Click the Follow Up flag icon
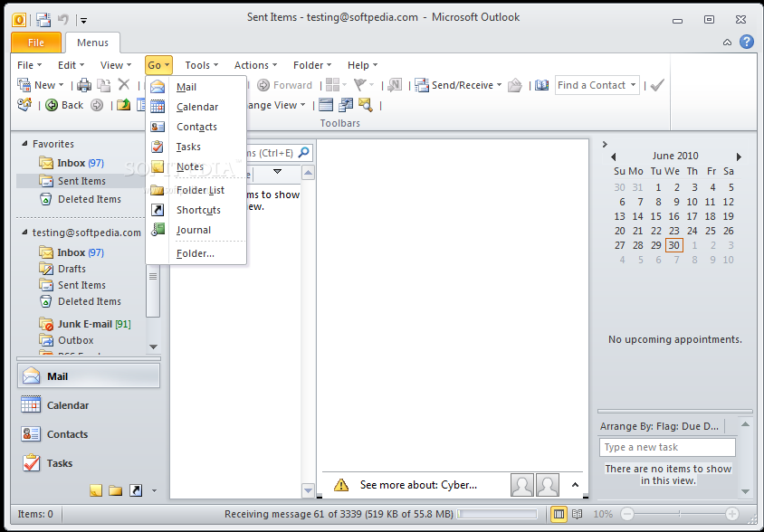Screen dimensions: 764x532 (x=360, y=85)
